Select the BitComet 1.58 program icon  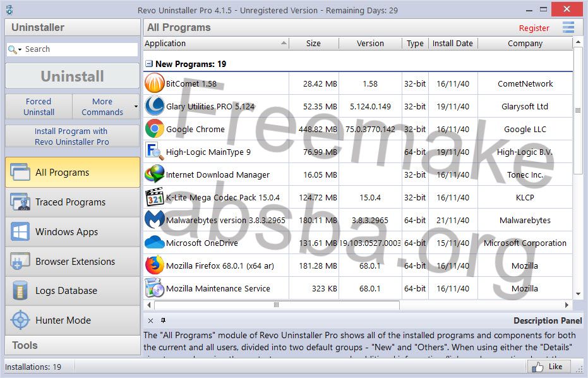pos(155,83)
